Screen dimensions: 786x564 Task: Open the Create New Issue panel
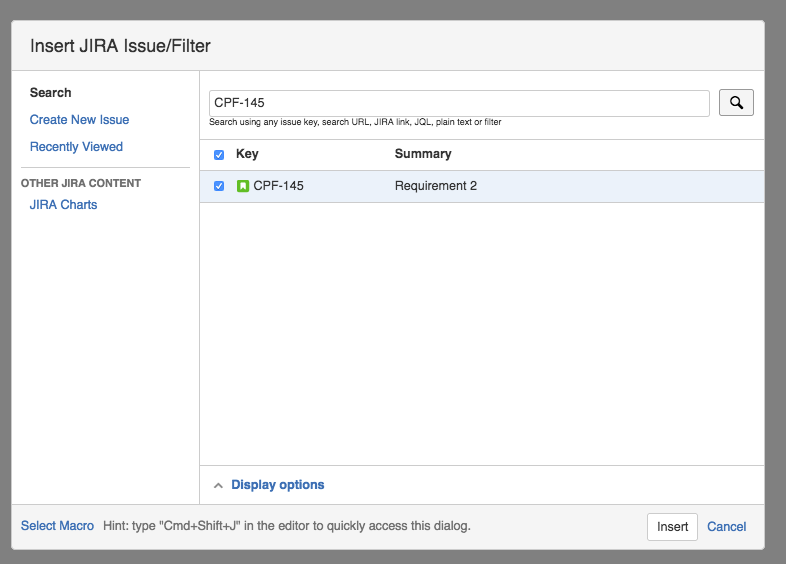point(79,120)
